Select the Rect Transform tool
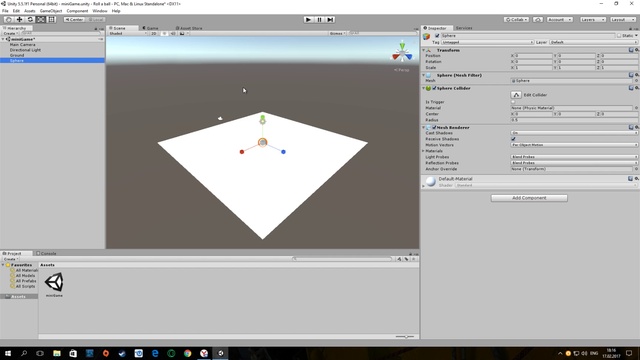 click(52, 20)
